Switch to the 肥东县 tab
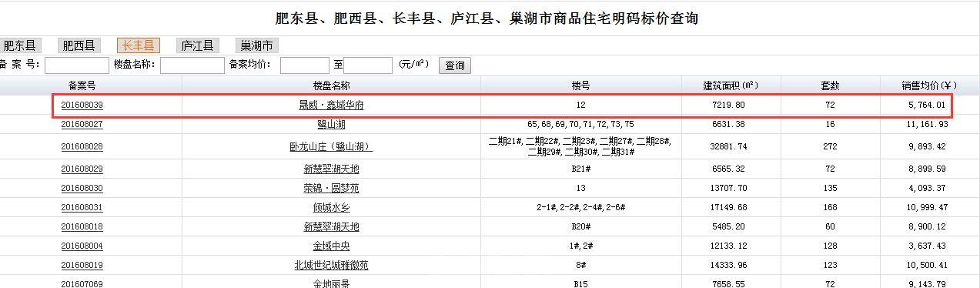This screenshot has height=288, width=980. (x=20, y=46)
